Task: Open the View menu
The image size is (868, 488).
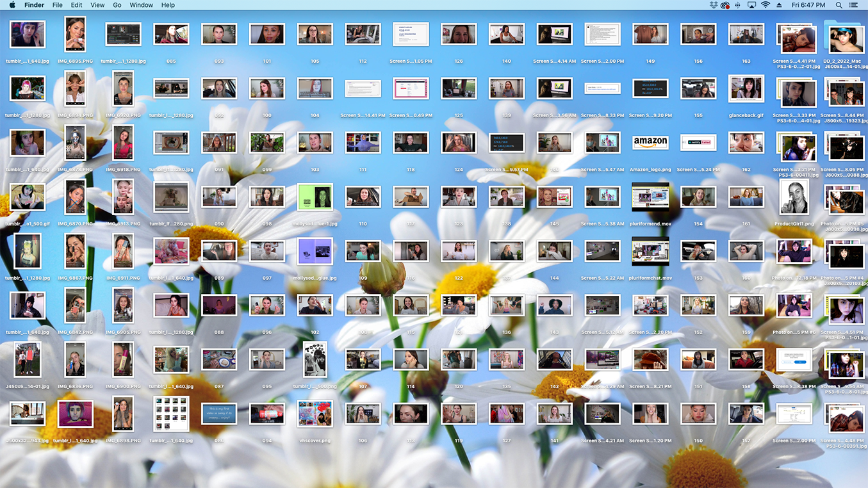Action: (97, 5)
